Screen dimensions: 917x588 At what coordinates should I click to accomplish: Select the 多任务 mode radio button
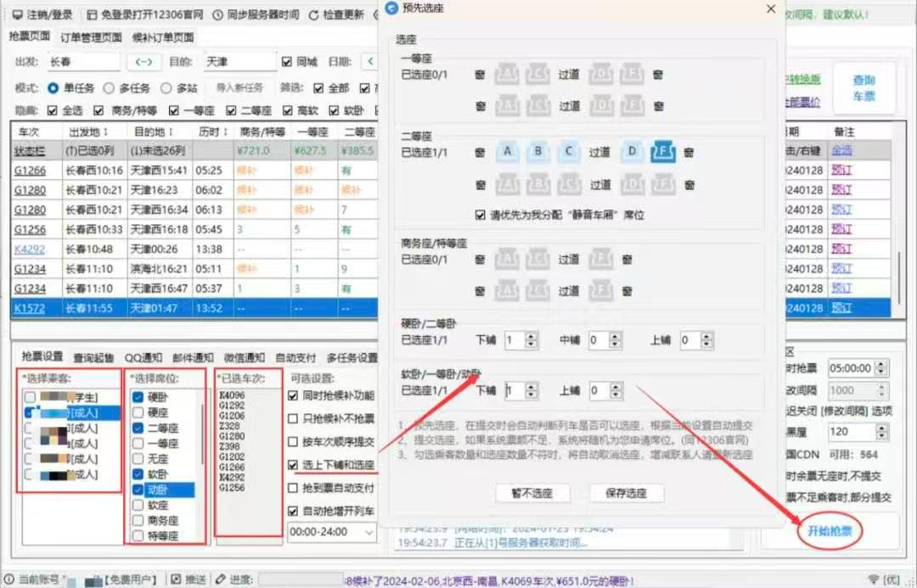click(x=109, y=87)
